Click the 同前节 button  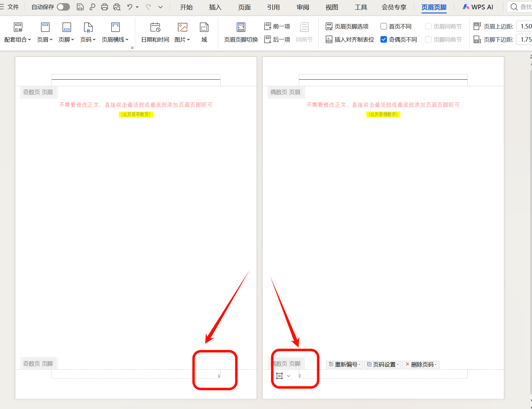(x=304, y=32)
